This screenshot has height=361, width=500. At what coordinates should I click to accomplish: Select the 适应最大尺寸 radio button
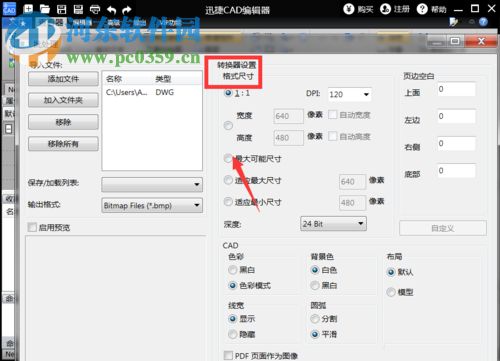(x=228, y=180)
